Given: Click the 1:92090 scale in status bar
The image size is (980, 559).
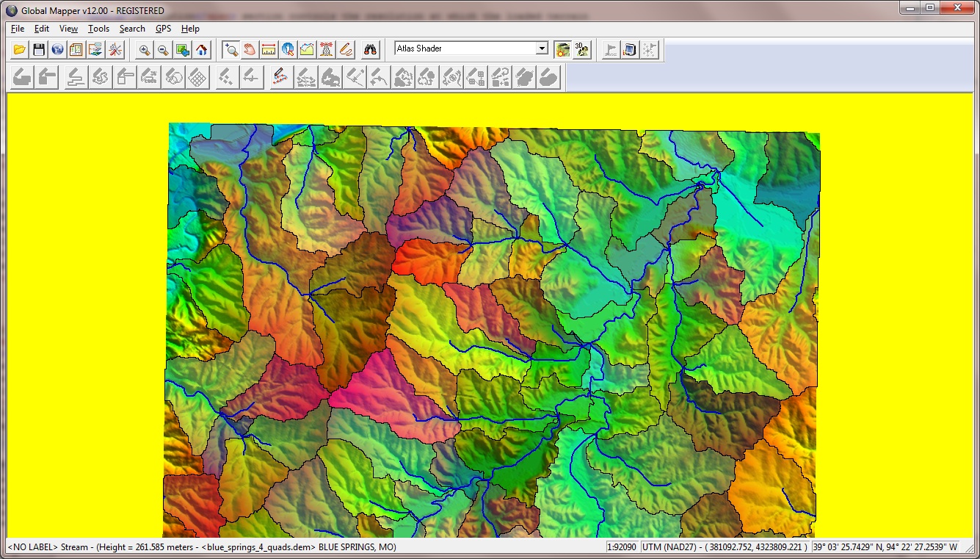Looking at the screenshot, I should 622,547.
